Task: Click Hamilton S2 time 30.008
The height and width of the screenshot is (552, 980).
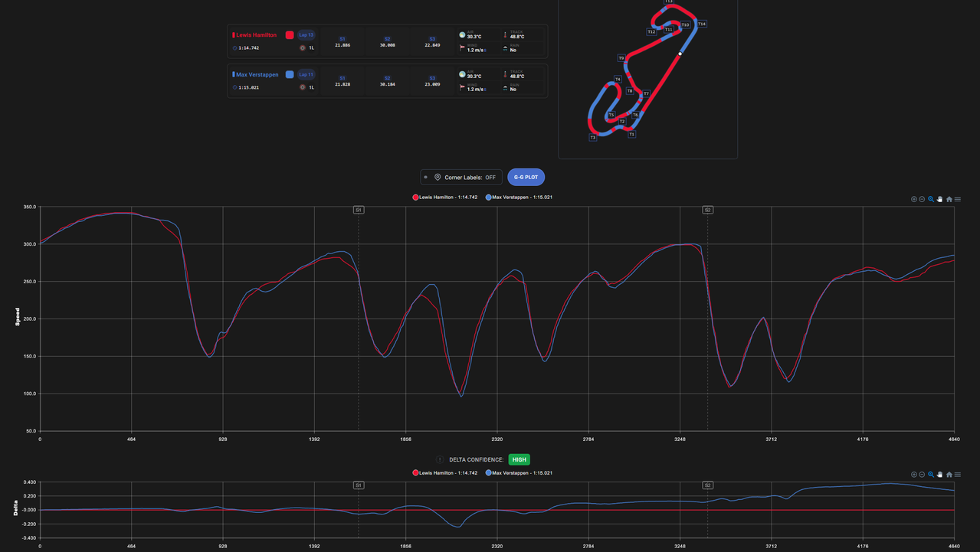Action: point(388,45)
